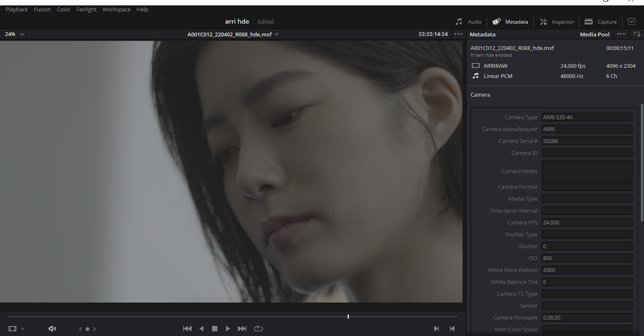Click the empty Camera ID field
The image size is (644, 336).
pyautogui.click(x=587, y=153)
